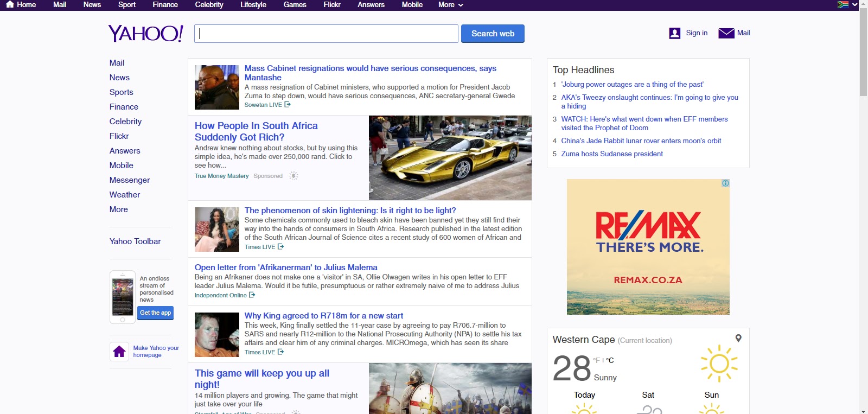This screenshot has width=868, height=414.
Task: Click the phone app preview image
Action: 123,297
